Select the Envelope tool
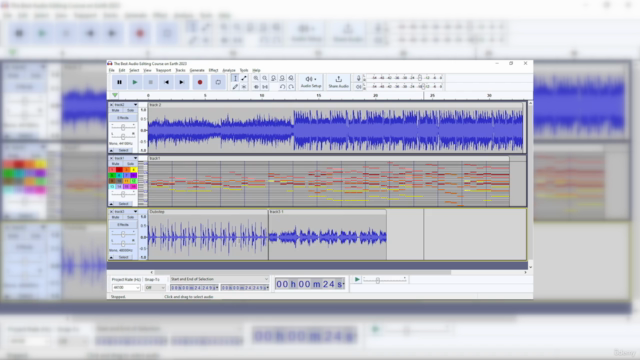The image size is (640, 360). 244,78
